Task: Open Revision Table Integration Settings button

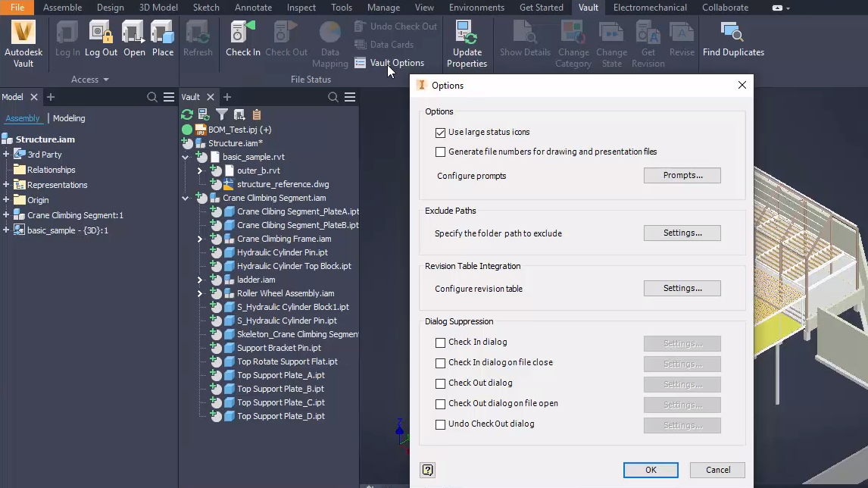Action: point(682,289)
